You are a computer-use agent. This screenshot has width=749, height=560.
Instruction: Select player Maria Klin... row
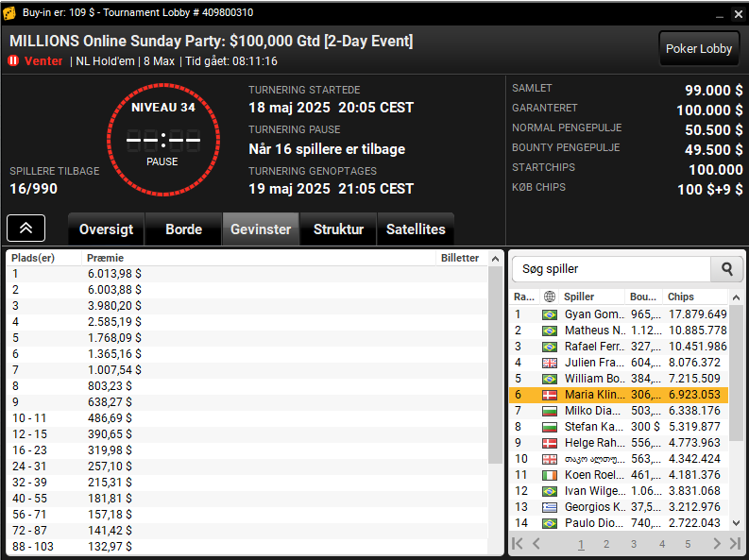point(619,395)
